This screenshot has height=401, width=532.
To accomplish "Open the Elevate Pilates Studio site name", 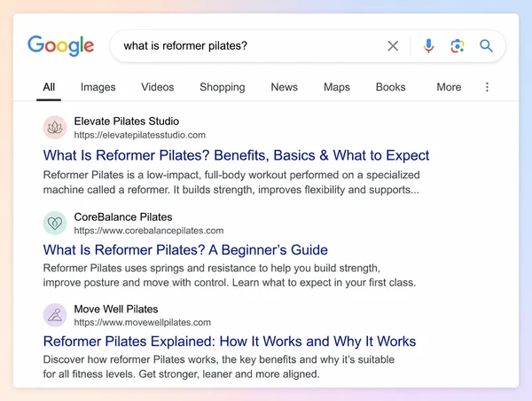I will [x=127, y=122].
